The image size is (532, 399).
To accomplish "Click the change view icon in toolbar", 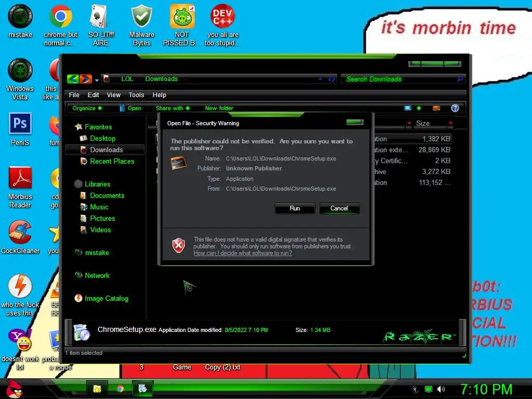I will 408,108.
